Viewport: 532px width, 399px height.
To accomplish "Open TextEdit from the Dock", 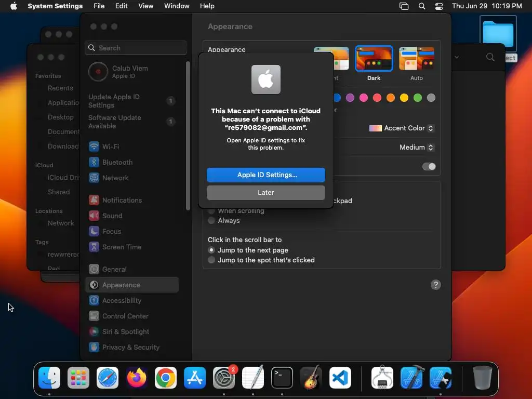I will point(253,378).
